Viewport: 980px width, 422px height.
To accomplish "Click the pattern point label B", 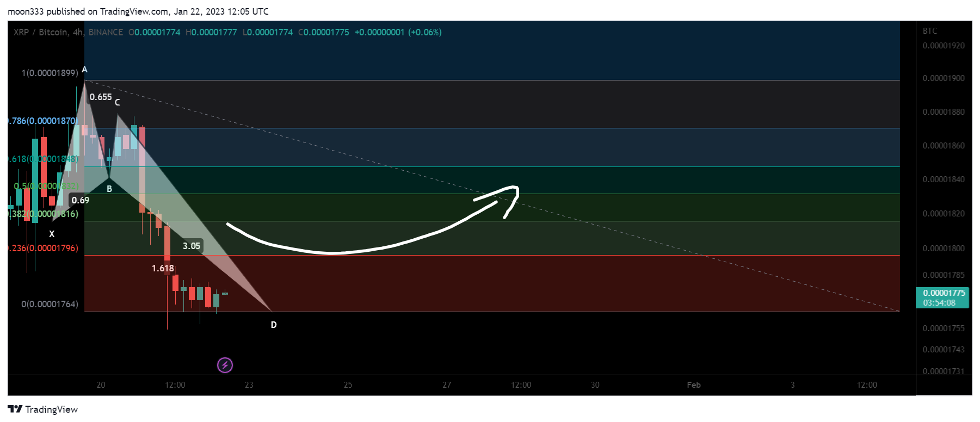I will click(x=109, y=189).
